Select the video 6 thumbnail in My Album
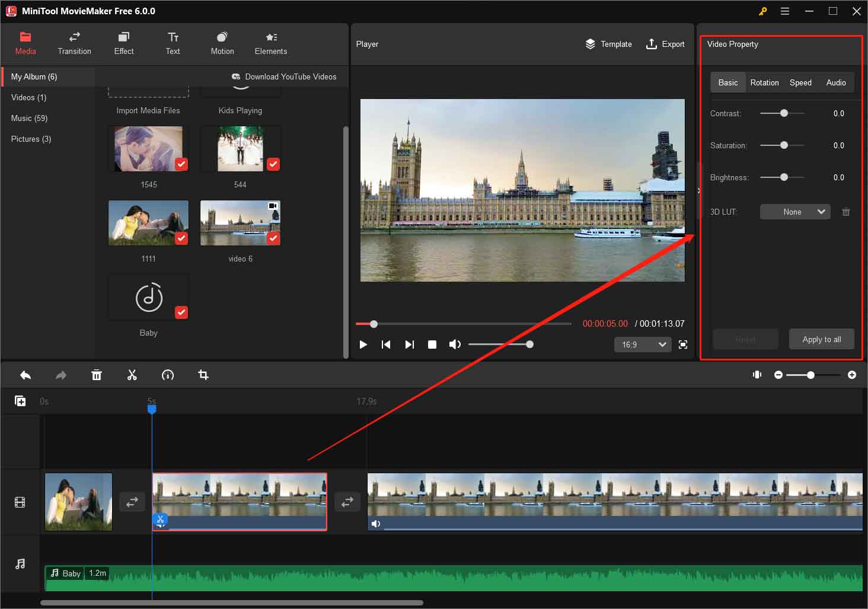Image resolution: width=868 pixels, height=609 pixels. tap(240, 222)
